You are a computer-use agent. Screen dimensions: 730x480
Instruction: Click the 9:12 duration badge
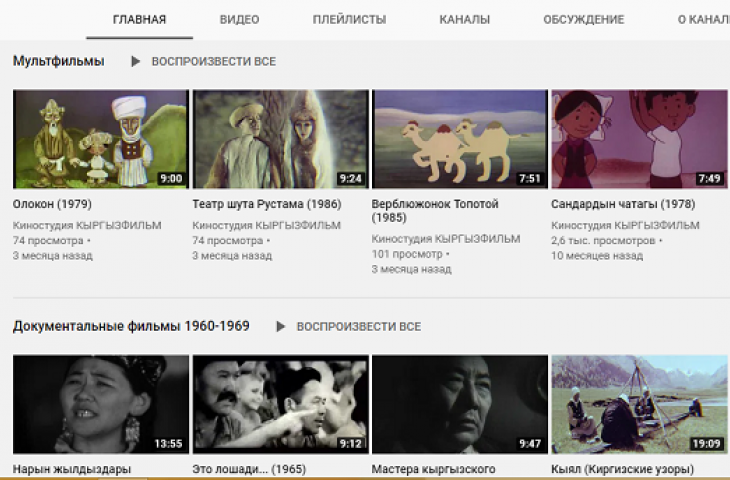click(351, 444)
